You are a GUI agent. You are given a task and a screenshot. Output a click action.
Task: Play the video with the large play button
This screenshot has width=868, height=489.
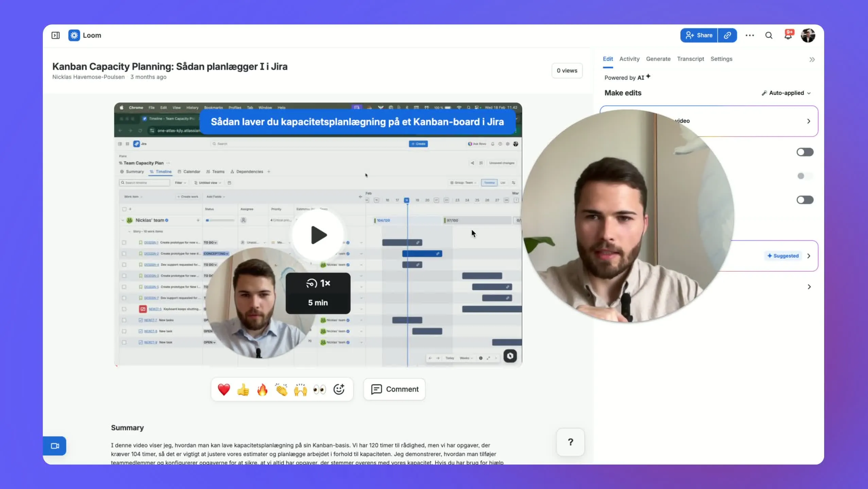click(x=318, y=235)
